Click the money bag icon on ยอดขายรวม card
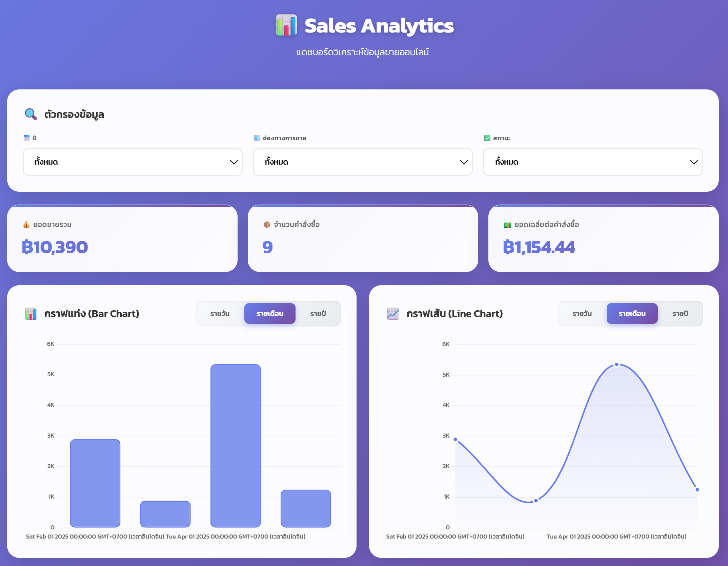This screenshot has width=728, height=566. tap(26, 225)
